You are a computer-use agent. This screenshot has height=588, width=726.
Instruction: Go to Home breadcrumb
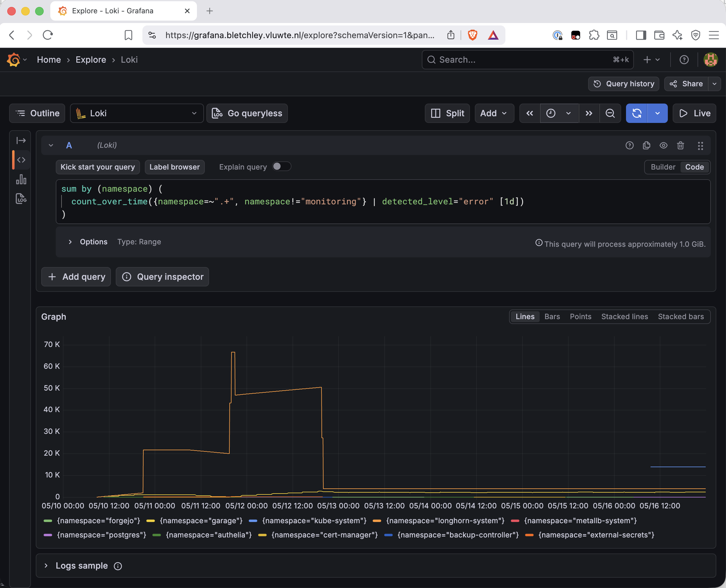point(49,60)
